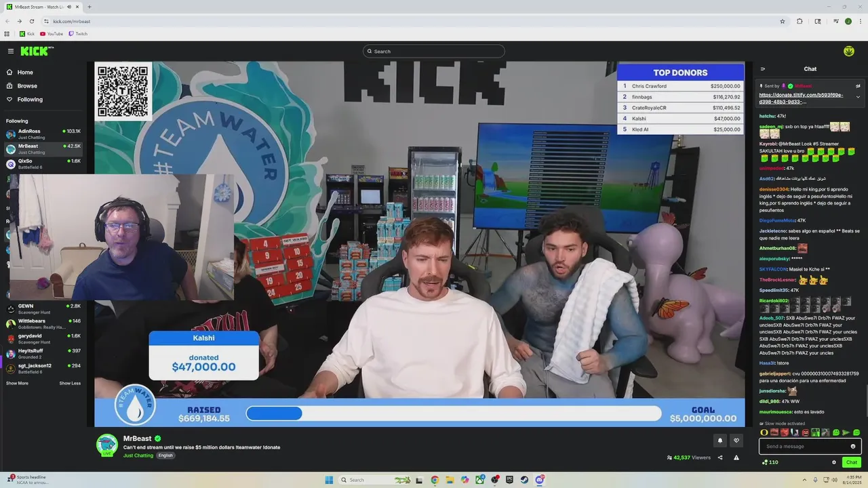Hide the pinned message with the crossed-eye icon
The height and width of the screenshot is (488, 868).
tap(858, 86)
